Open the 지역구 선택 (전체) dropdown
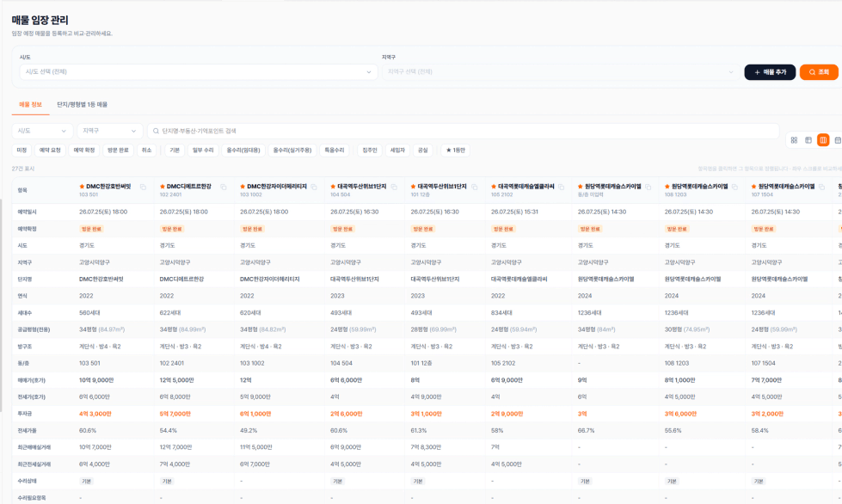842x504 pixels. [560, 72]
